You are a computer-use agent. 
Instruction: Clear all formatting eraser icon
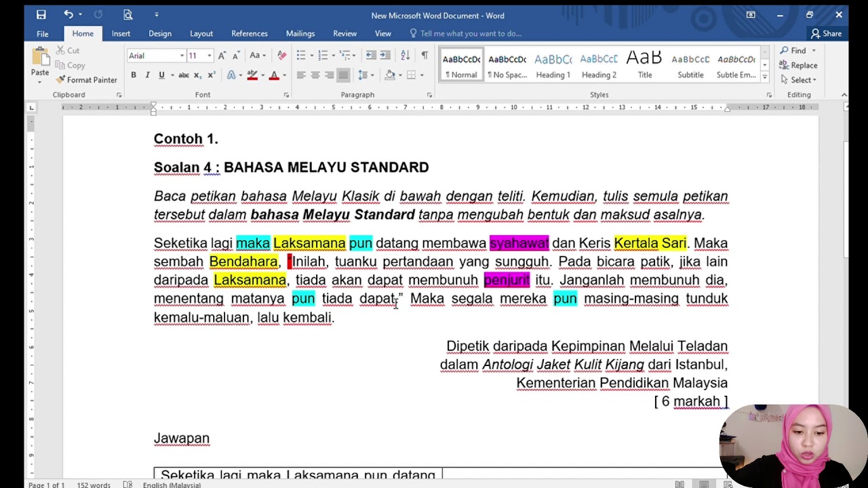point(282,56)
